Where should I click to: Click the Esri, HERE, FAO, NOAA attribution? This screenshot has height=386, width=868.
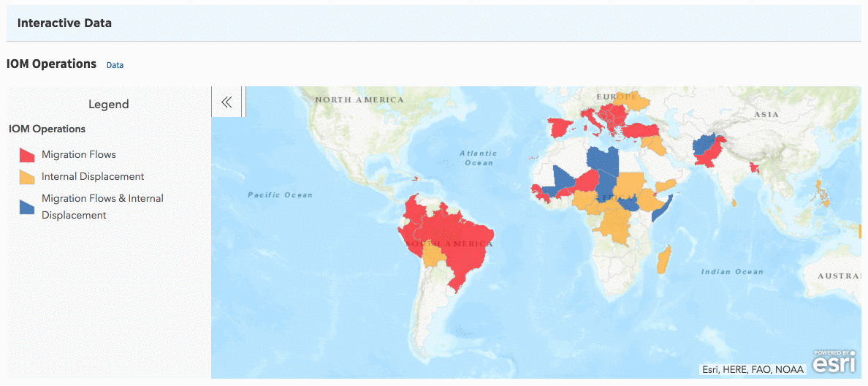[753, 370]
